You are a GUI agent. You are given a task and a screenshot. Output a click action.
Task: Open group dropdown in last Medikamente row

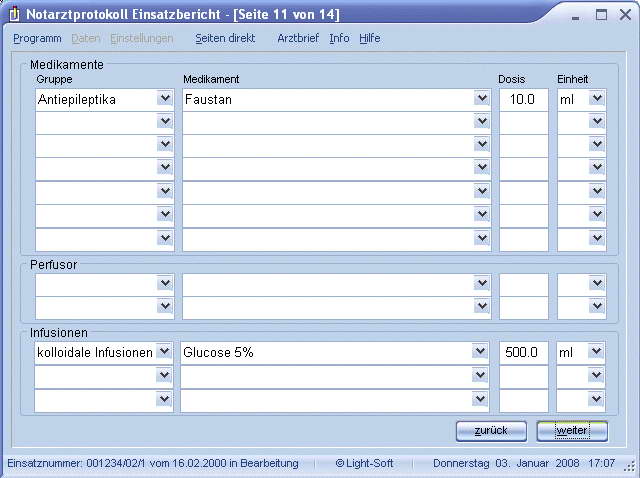pos(165,238)
